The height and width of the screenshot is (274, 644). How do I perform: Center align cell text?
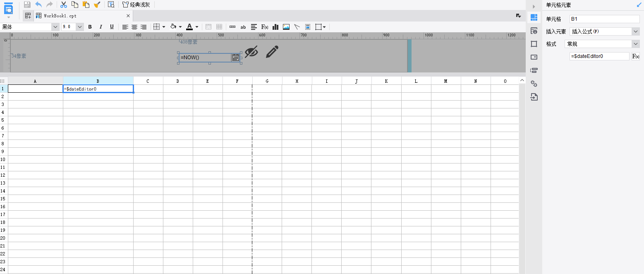pyautogui.click(x=134, y=27)
